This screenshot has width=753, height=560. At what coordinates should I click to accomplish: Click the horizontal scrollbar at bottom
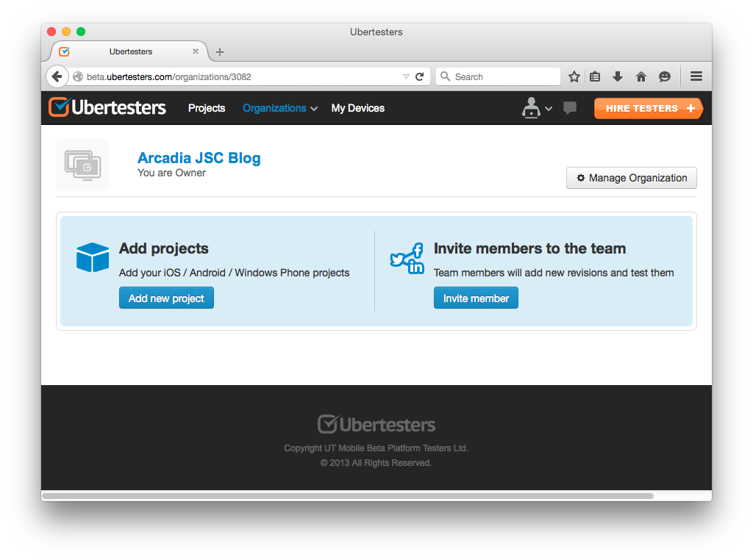[347, 496]
